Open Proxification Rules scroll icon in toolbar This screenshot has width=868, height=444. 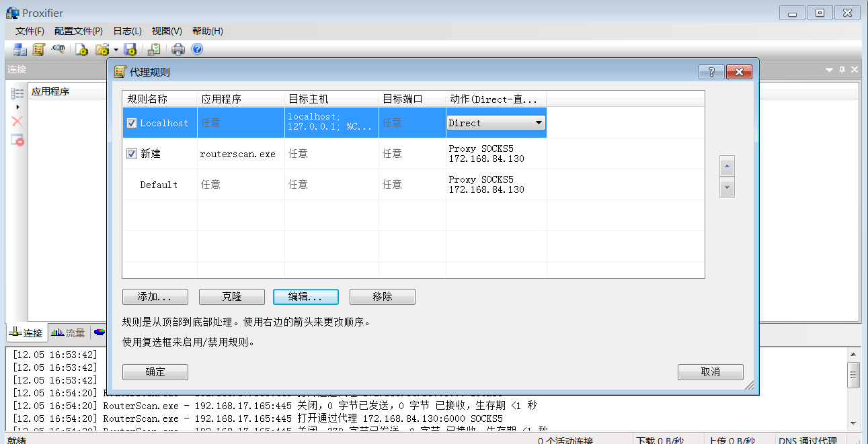(x=39, y=49)
